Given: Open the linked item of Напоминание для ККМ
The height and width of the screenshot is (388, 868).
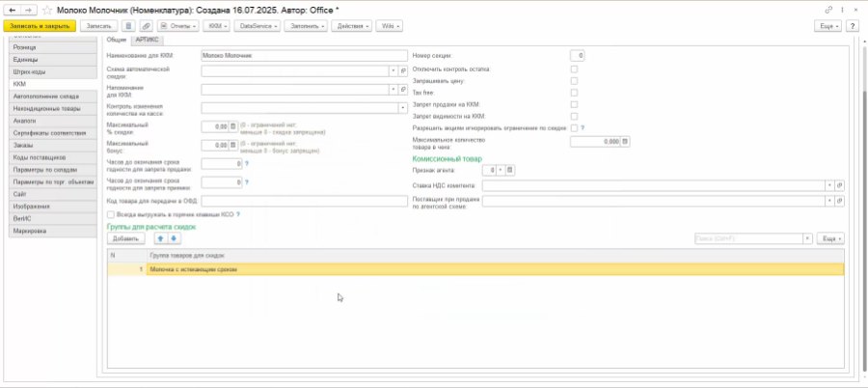Looking at the screenshot, I should pos(403,89).
